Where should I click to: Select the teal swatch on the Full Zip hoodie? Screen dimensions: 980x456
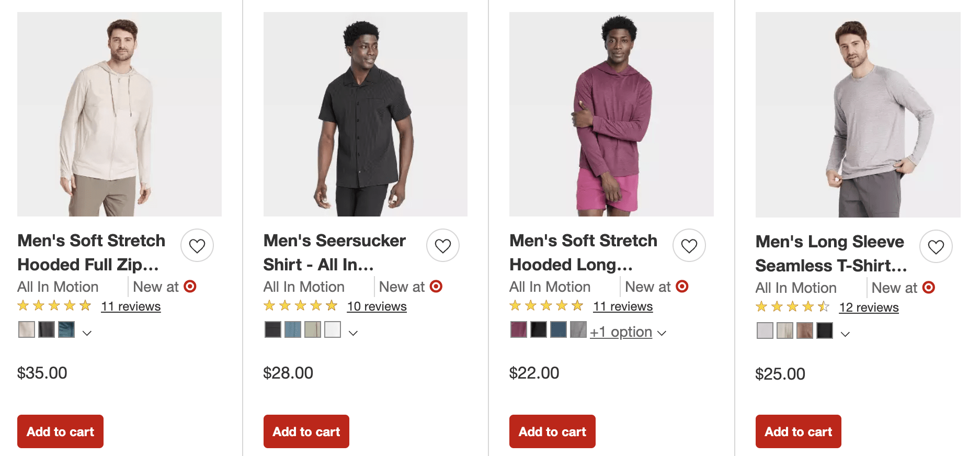66,330
